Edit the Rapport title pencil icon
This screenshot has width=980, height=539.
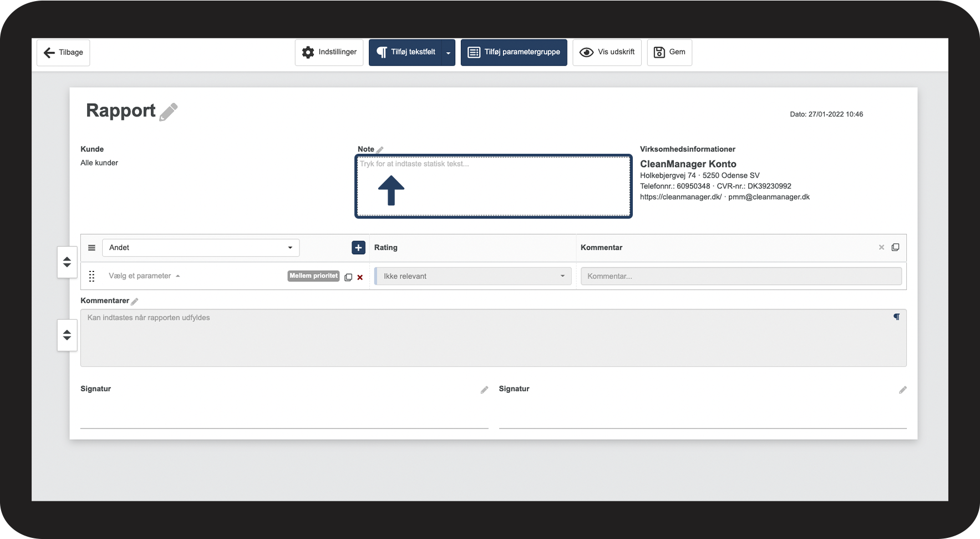pyautogui.click(x=169, y=112)
